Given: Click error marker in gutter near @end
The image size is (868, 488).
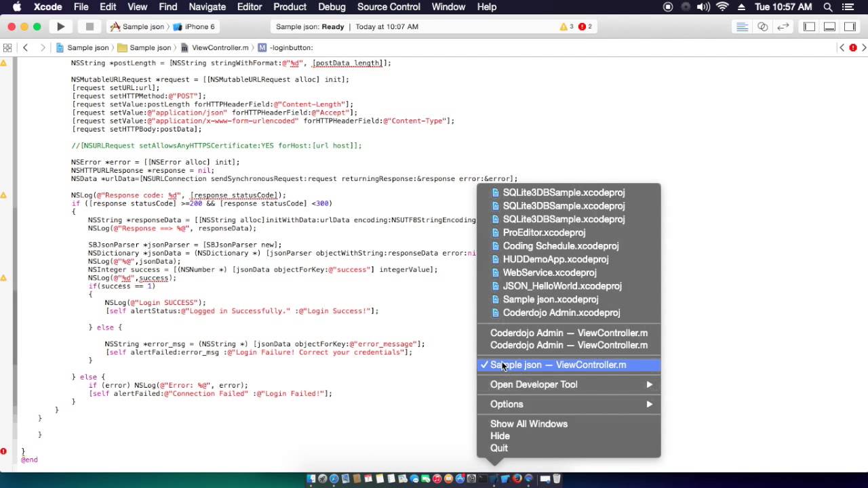Looking at the screenshot, I should pos(3,451).
